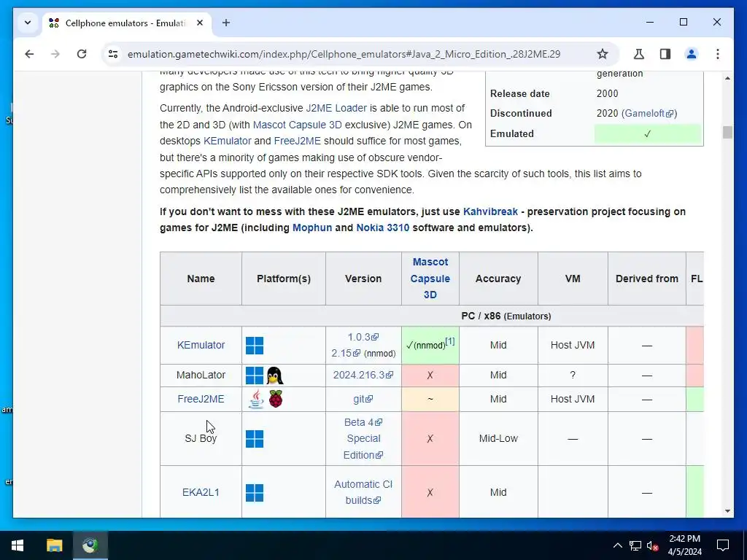Click the Derived from column header

pos(646,279)
